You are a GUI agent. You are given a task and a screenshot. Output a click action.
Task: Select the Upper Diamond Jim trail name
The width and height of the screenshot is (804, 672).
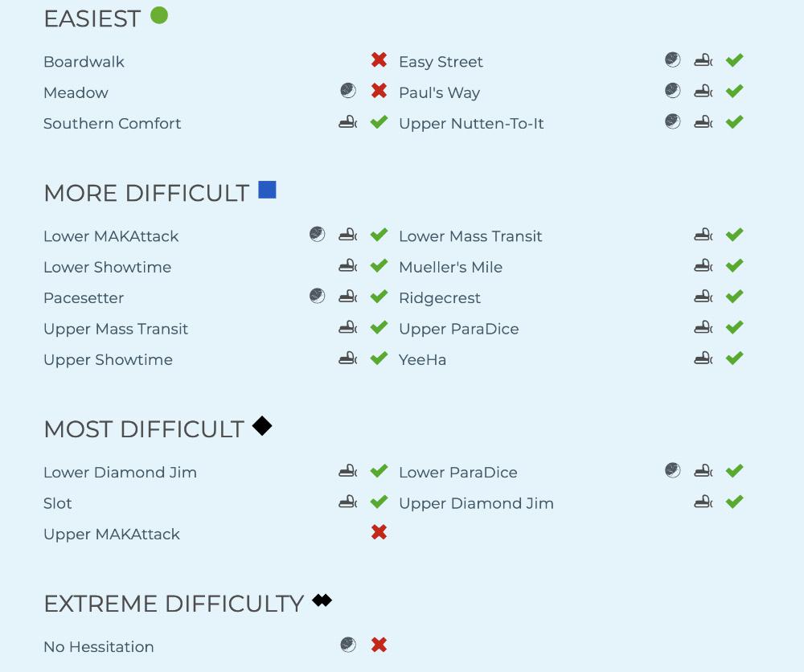476,504
